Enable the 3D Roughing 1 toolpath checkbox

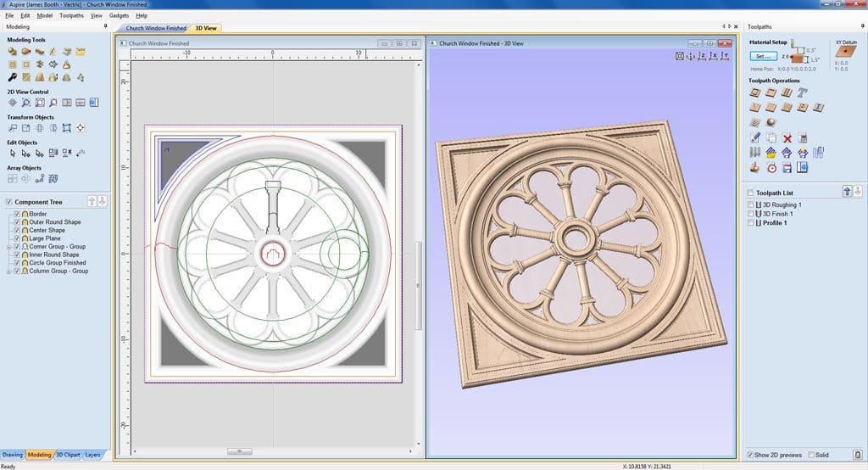750,204
